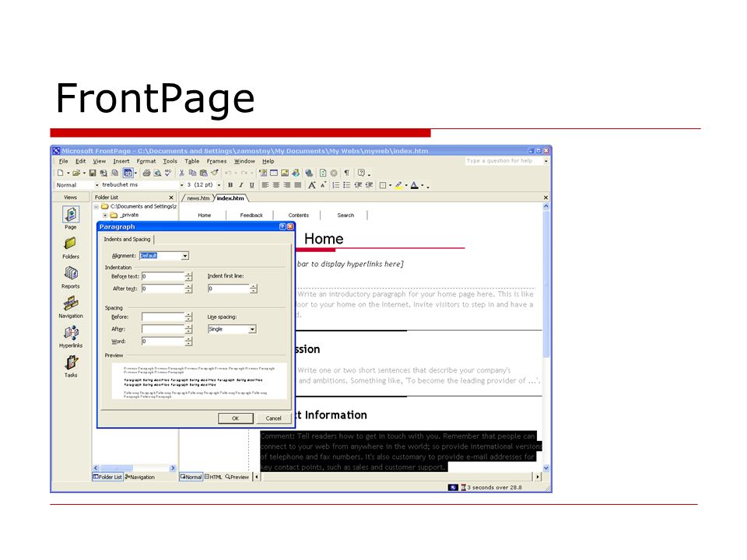
Task: Expand the _private folder in Folder List
Action: coord(105,215)
